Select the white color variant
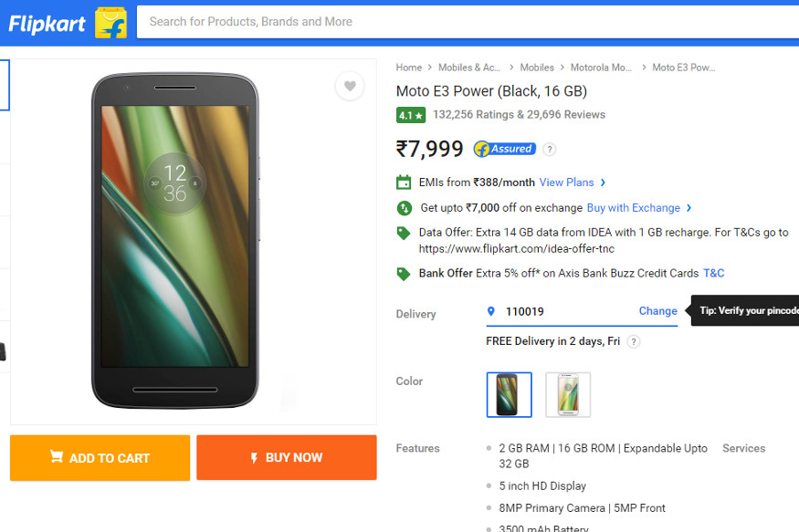The width and height of the screenshot is (799, 532). [x=568, y=394]
